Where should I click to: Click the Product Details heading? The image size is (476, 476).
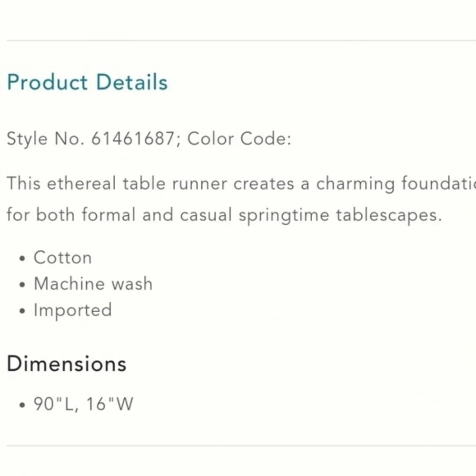point(87,82)
